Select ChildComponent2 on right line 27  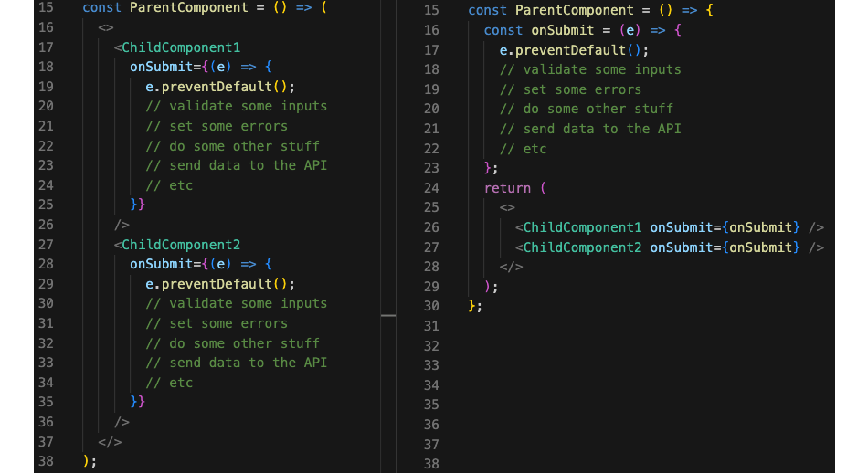pyautogui.click(x=582, y=247)
